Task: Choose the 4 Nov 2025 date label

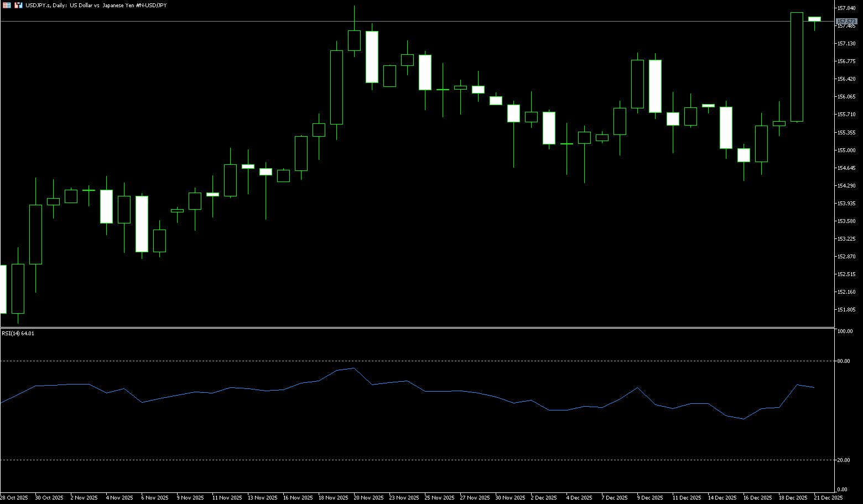Action: click(x=119, y=498)
